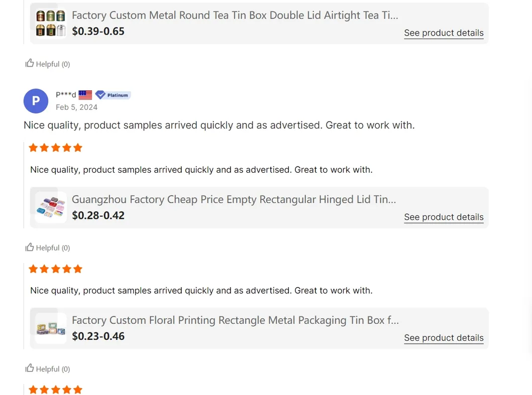Mark the Guangzhou hinged tin review as helpful
Image resolution: width=532 pixels, height=395 pixels.
click(x=30, y=247)
